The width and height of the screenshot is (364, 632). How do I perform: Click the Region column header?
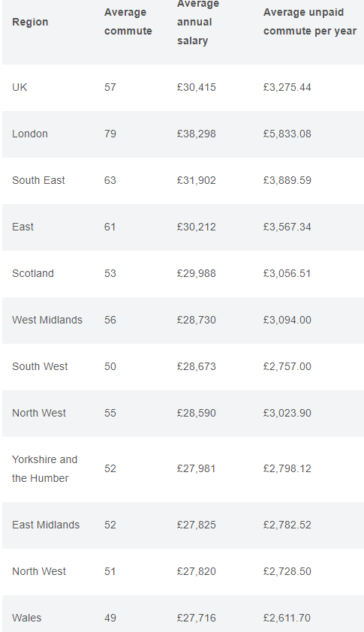[x=30, y=22]
